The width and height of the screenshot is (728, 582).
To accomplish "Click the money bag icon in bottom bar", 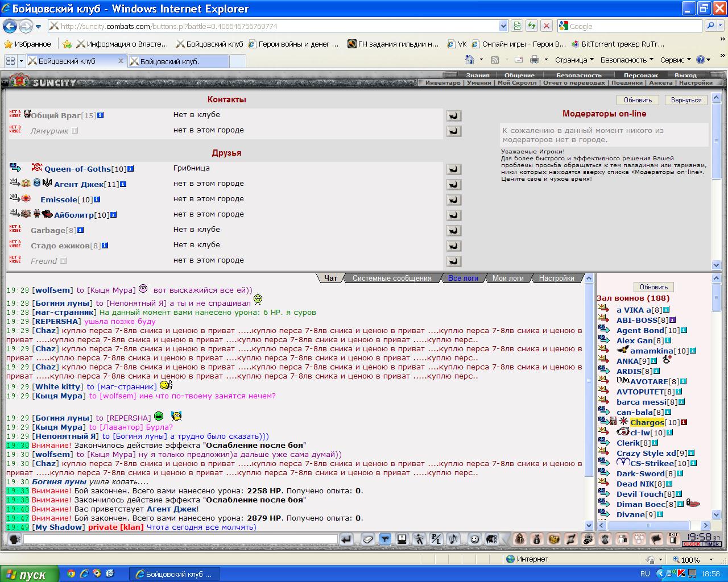I will coord(536,539).
